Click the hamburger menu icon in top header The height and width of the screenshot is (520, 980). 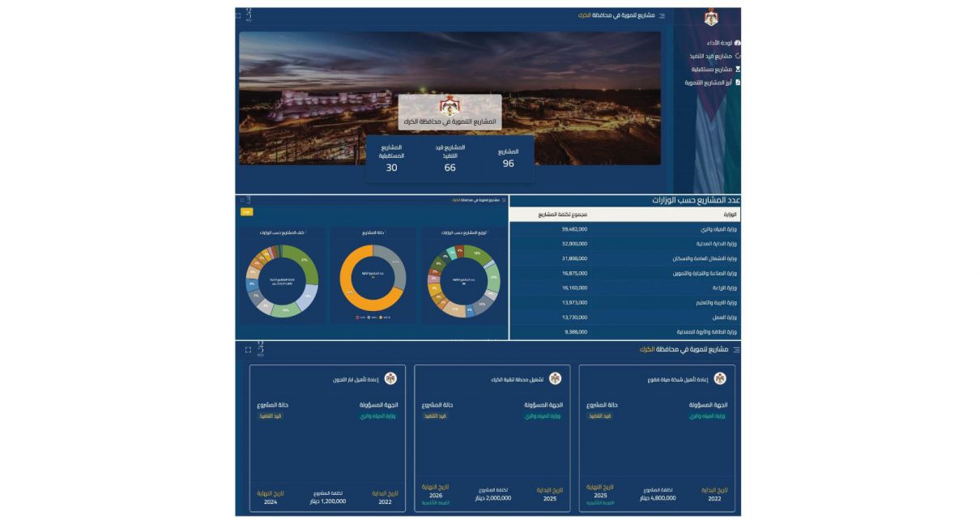662,15
